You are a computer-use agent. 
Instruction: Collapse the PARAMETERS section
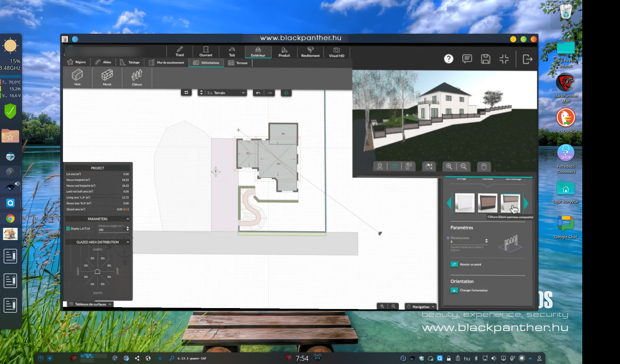(x=128, y=219)
